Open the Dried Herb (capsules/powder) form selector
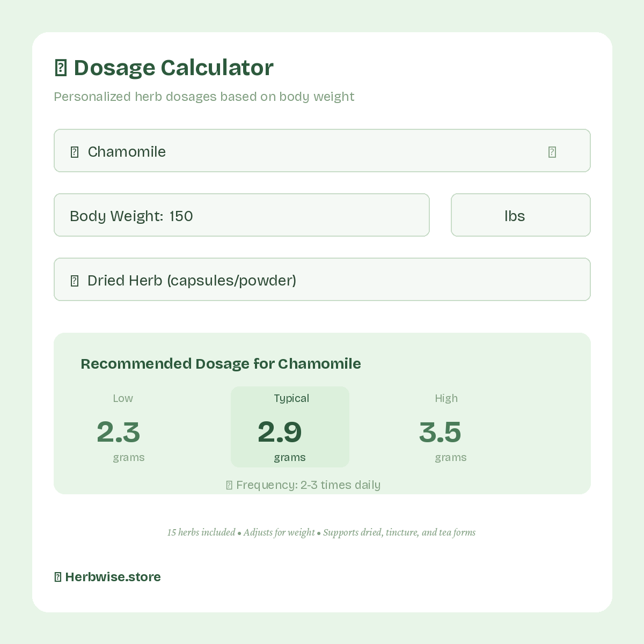644x644 pixels. coord(322,279)
